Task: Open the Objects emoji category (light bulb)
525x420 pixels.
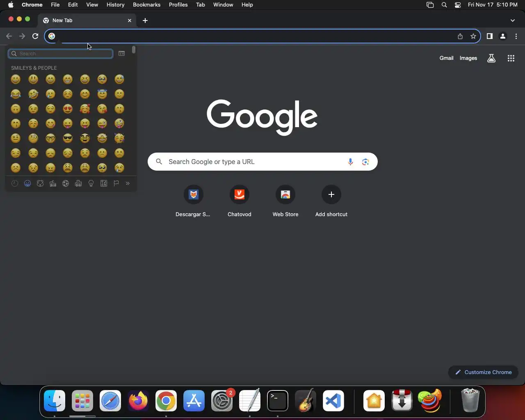Action: tap(91, 183)
